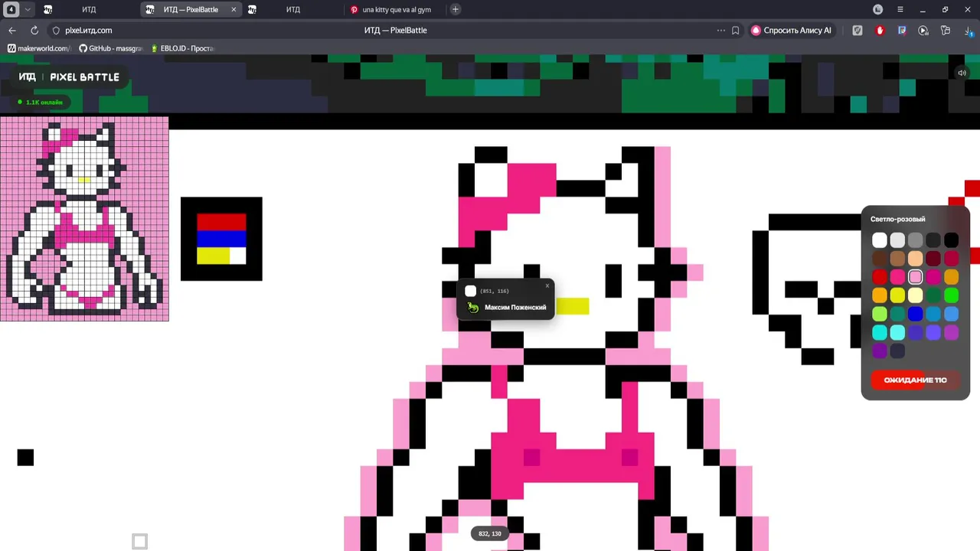Click the red-blue-yellow flag drawing
The height and width of the screenshot is (551, 980).
221,239
